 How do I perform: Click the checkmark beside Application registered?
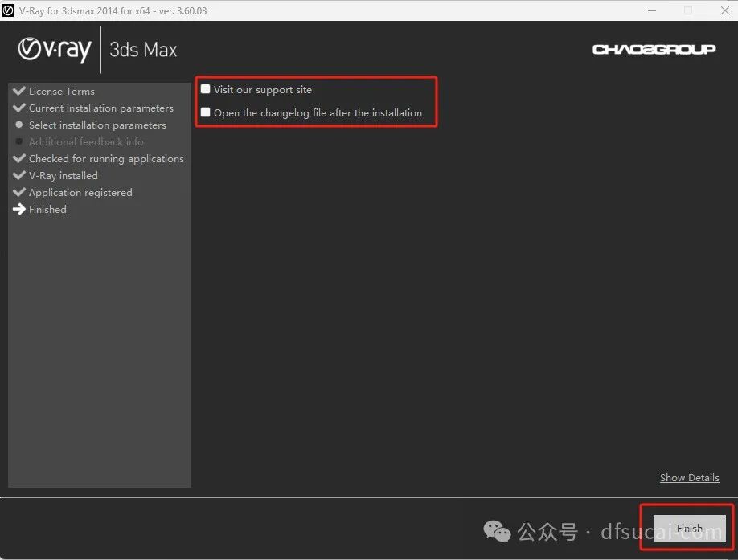[x=19, y=192]
